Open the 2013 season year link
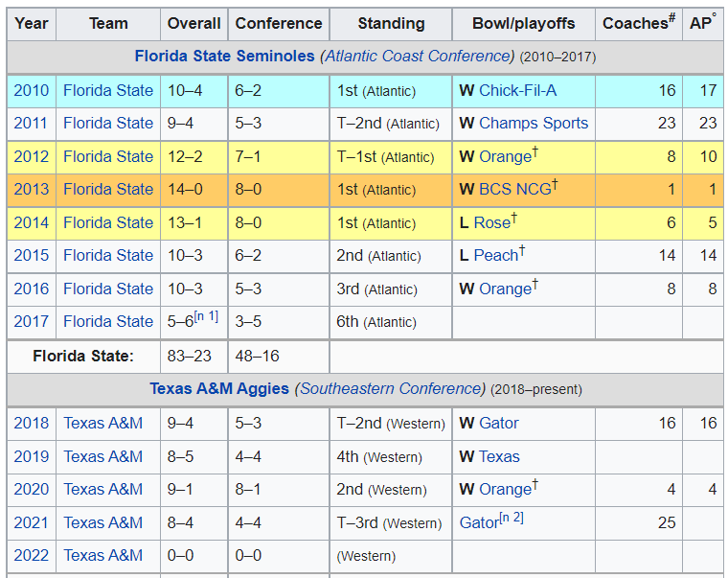The width and height of the screenshot is (728, 578). click(x=31, y=190)
